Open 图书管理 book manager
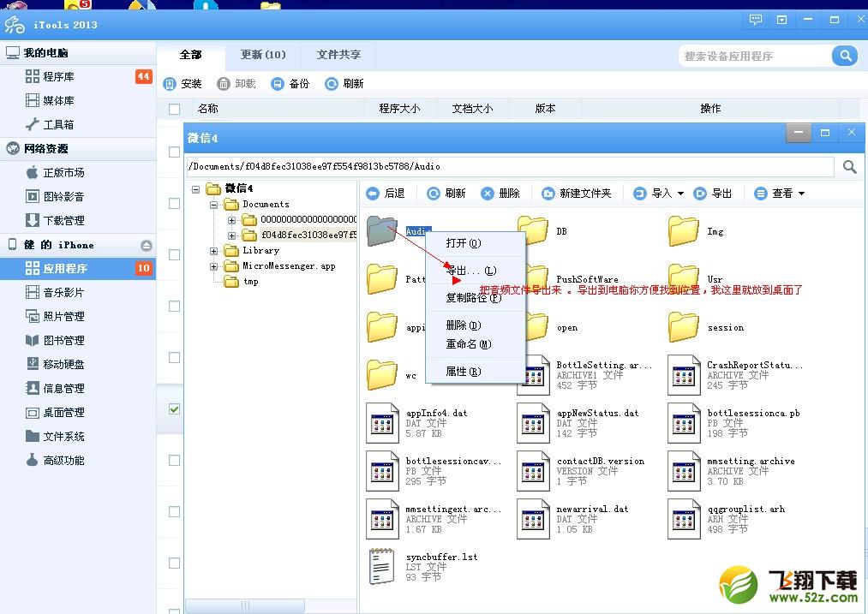Screen dimensions: 868x614 click(x=77, y=340)
